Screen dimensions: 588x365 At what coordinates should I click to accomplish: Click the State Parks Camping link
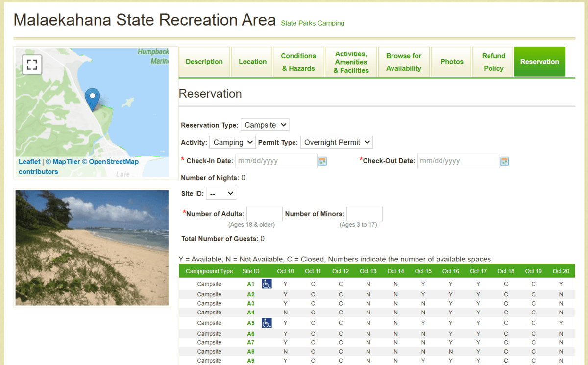(x=313, y=23)
